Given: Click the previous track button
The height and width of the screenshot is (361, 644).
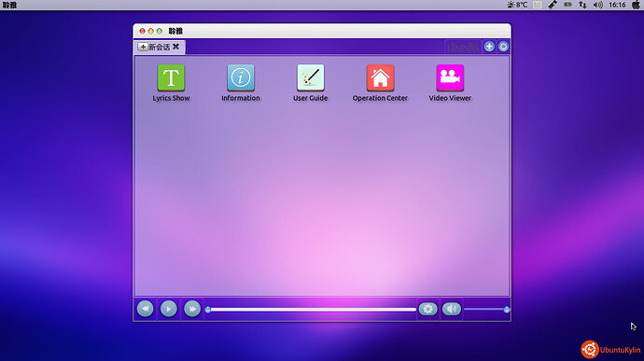Looking at the screenshot, I should [145, 309].
